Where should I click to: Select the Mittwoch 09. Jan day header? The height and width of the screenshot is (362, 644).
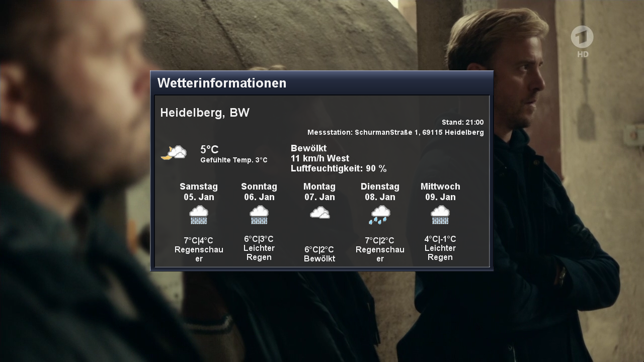pos(440,192)
